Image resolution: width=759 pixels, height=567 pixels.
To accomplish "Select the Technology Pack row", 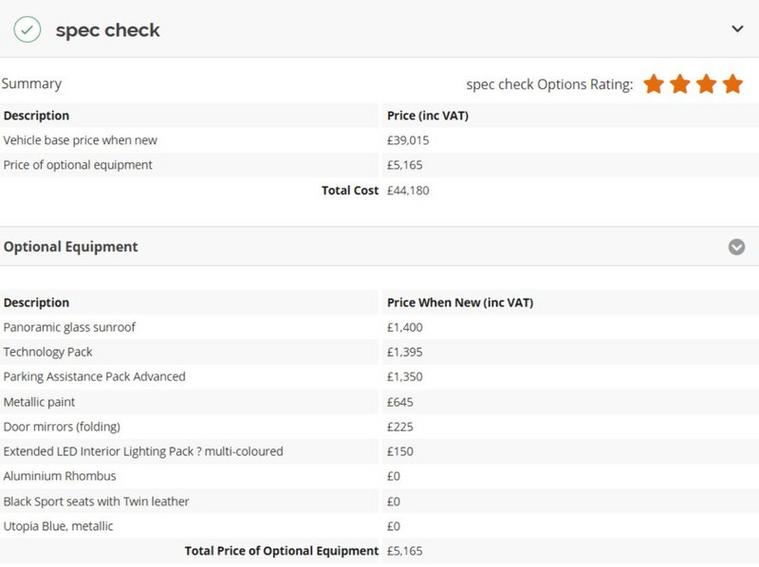I will [380, 352].
